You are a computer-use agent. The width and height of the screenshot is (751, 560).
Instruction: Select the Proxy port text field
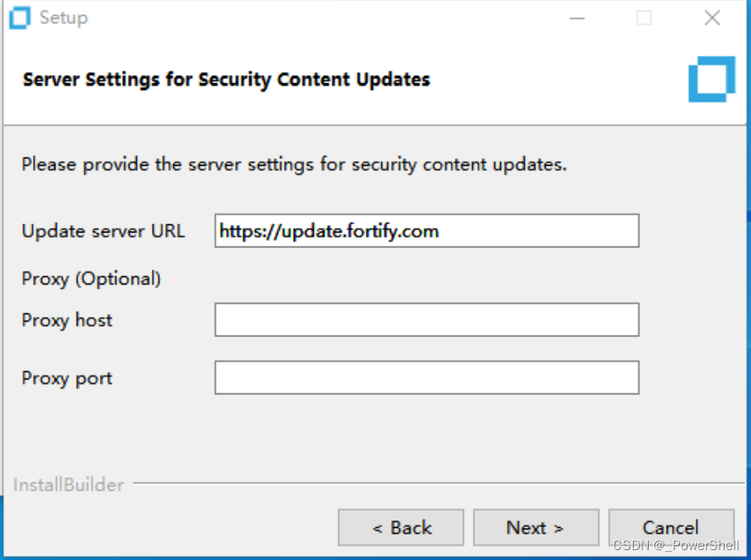click(x=427, y=378)
